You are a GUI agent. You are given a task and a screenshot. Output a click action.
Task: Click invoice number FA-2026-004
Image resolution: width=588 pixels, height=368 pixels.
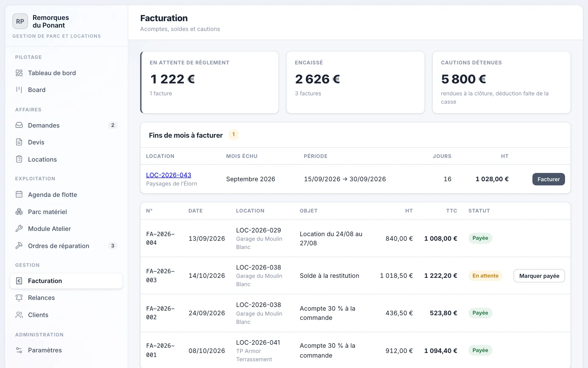160,238
